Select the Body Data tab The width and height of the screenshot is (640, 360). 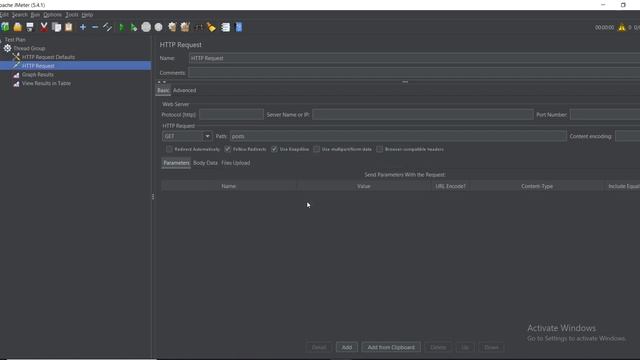(x=205, y=163)
